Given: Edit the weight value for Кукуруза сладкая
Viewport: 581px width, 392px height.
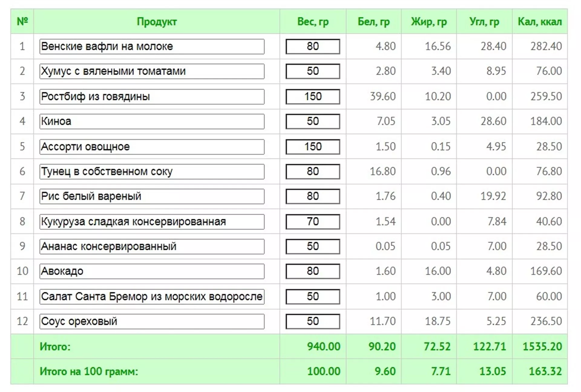Looking at the screenshot, I should (x=313, y=222).
